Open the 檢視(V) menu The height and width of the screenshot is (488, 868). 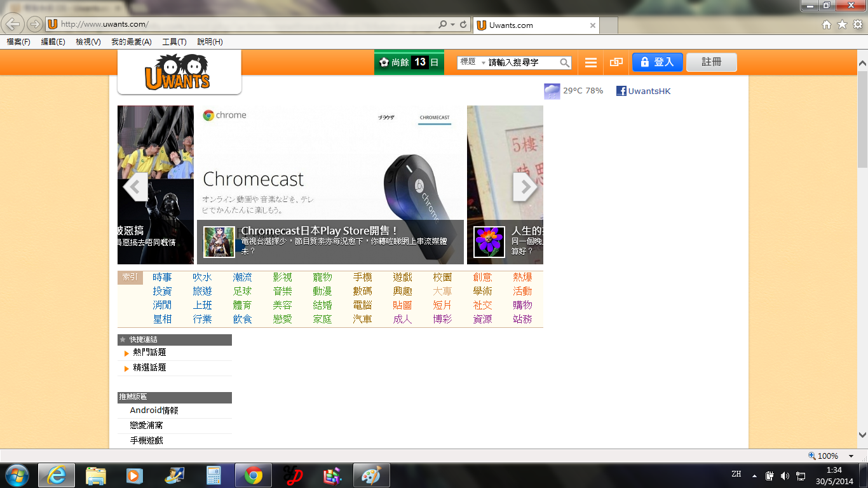pyautogui.click(x=88, y=42)
